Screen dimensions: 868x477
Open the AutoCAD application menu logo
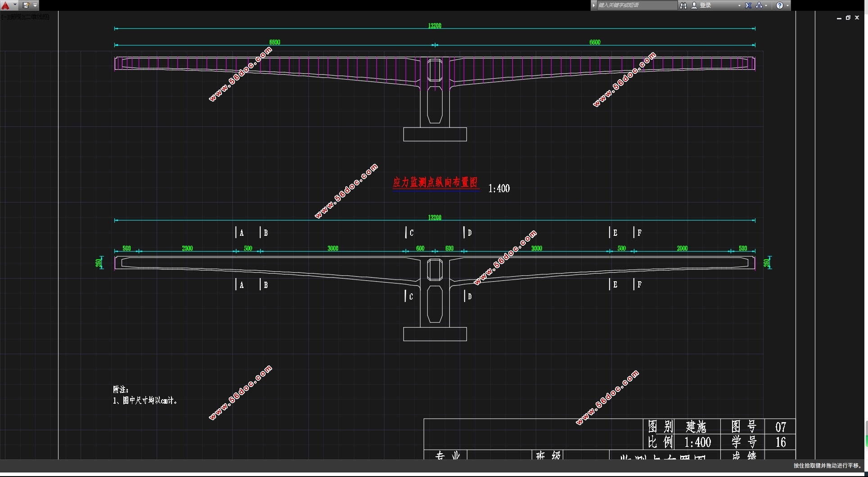point(5,5)
